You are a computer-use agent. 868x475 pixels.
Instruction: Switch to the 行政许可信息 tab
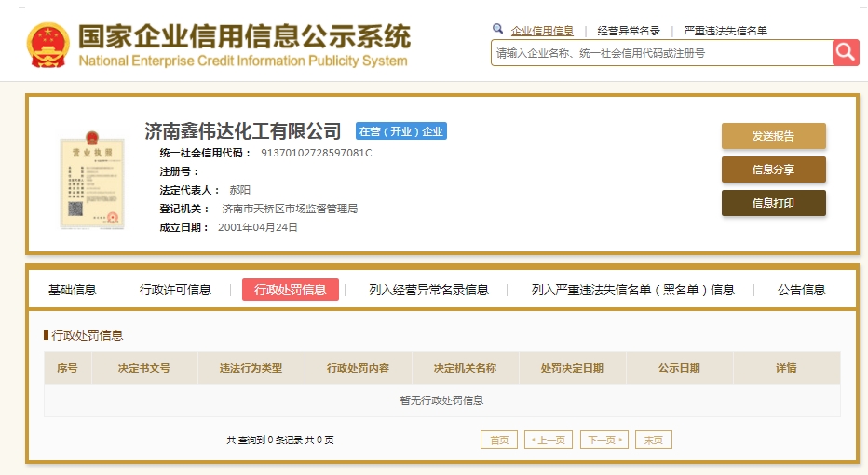(x=175, y=290)
